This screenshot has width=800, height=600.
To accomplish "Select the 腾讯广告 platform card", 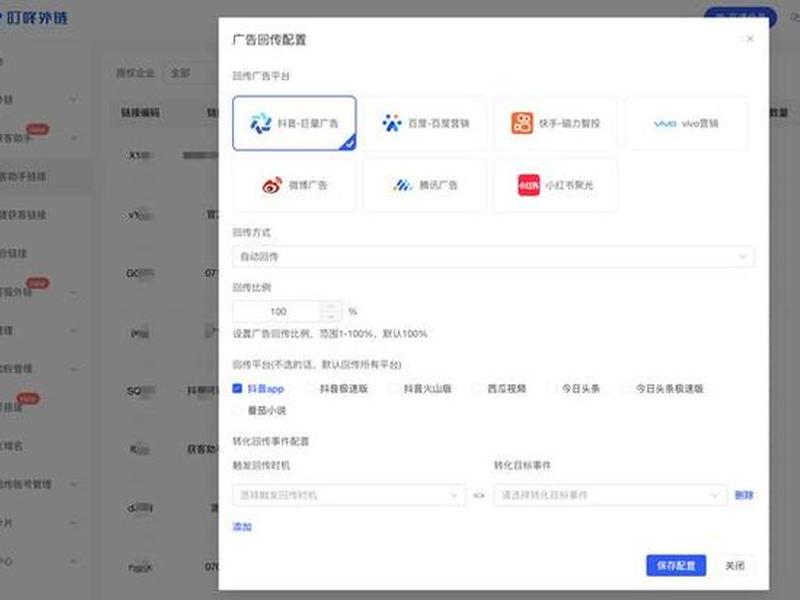I will click(x=425, y=185).
